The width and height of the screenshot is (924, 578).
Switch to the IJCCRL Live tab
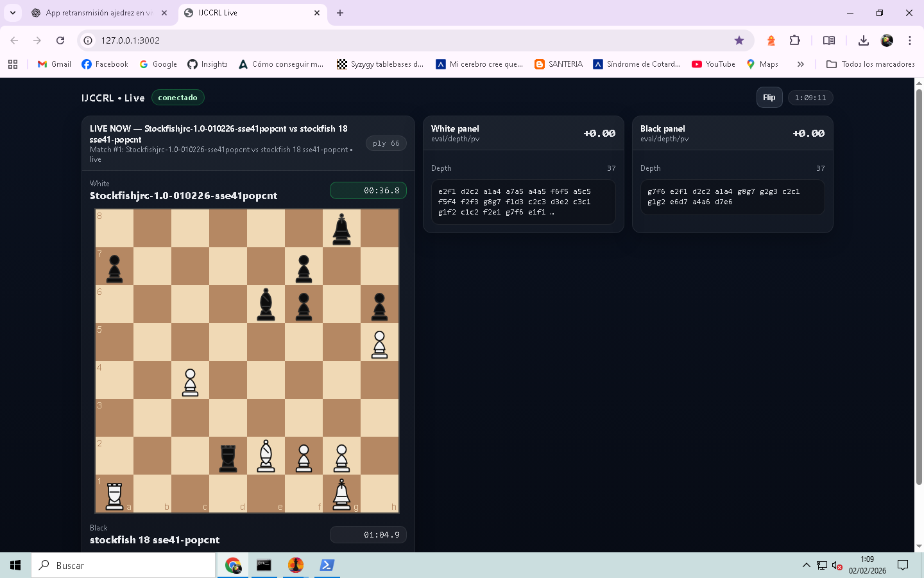[x=250, y=13]
